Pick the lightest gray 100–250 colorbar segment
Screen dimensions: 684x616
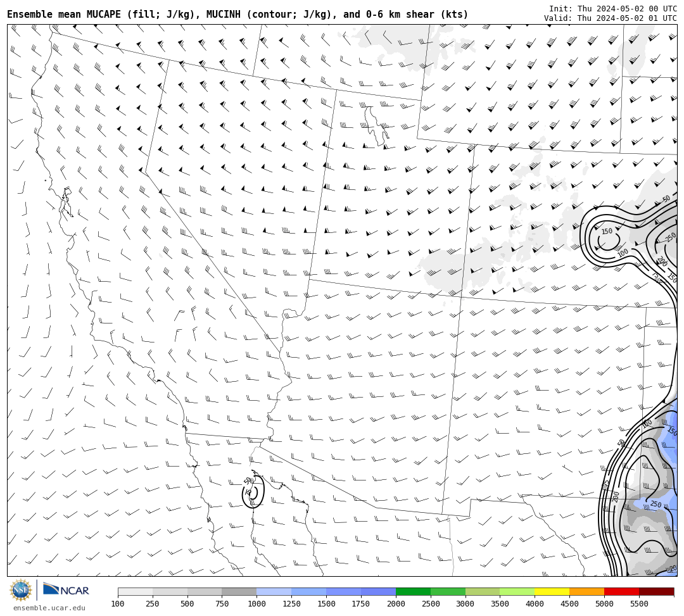point(136,591)
